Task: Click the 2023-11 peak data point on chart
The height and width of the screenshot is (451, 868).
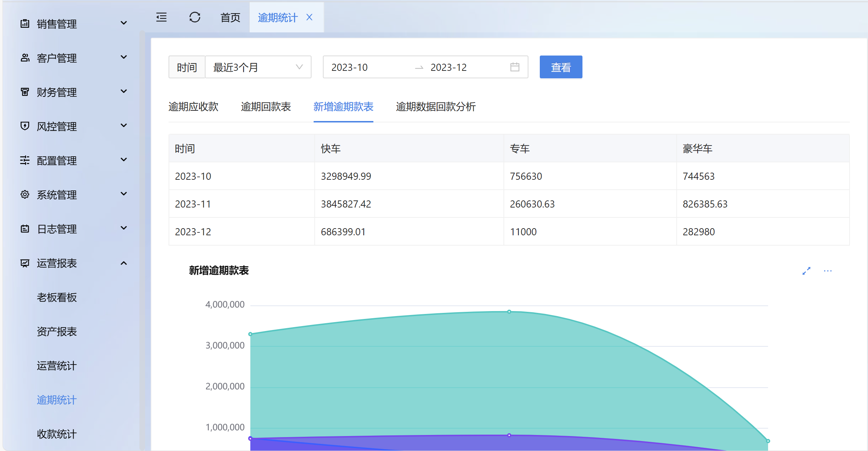Action: tap(509, 311)
